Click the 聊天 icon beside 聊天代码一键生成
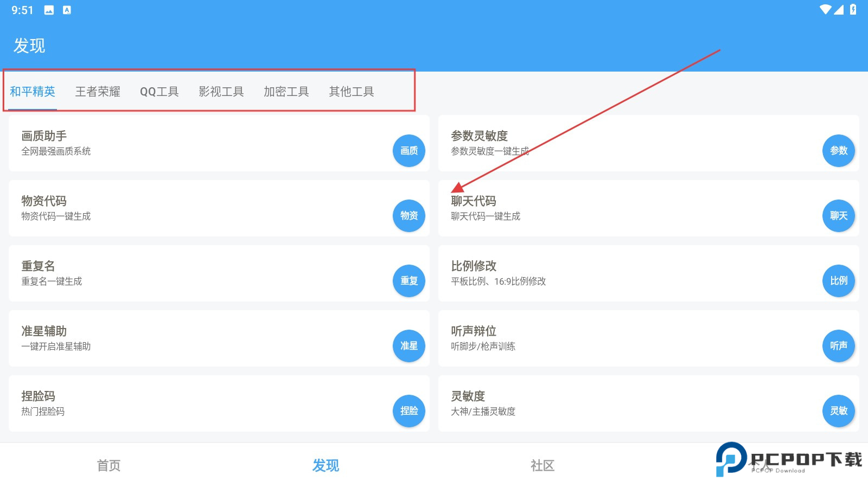This screenshot has height=488, width=868. 838,216
